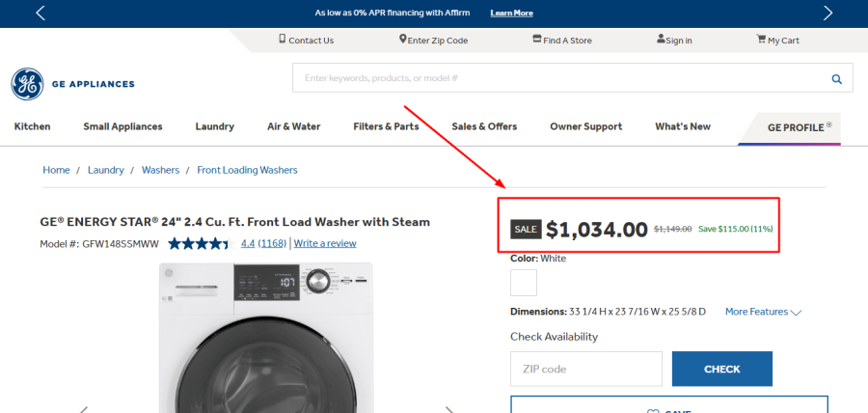The height and width of the screenshot is (413, 868).
Task: Advance to next promo banner arrow
Action: [827, 13]
